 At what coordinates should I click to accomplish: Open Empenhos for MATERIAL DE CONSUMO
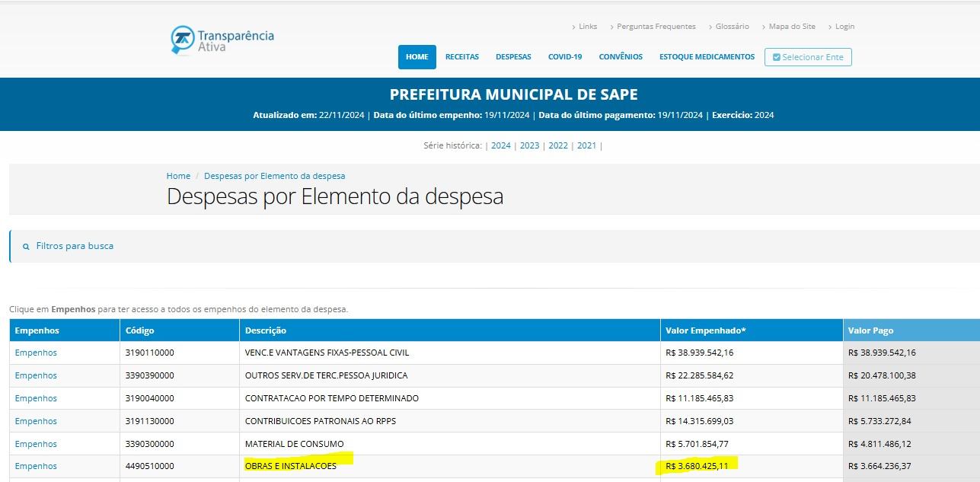point(36,444)
